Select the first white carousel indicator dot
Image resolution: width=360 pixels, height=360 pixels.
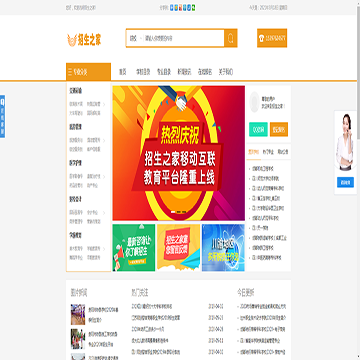click(x=173, y=212)
